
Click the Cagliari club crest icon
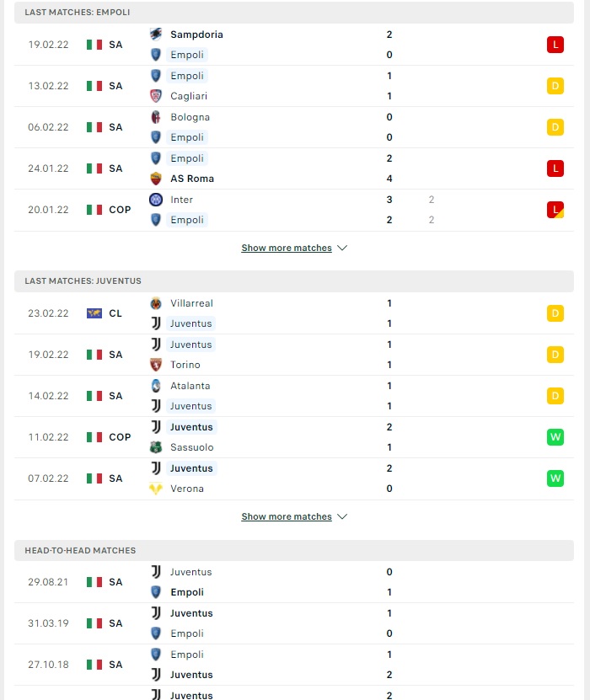point(155,96)
